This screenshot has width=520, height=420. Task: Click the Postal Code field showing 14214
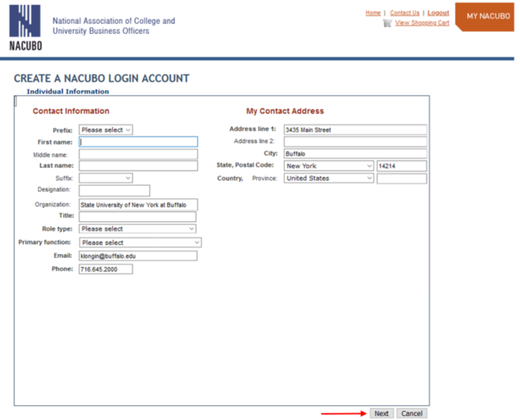(x=401, y=166)
